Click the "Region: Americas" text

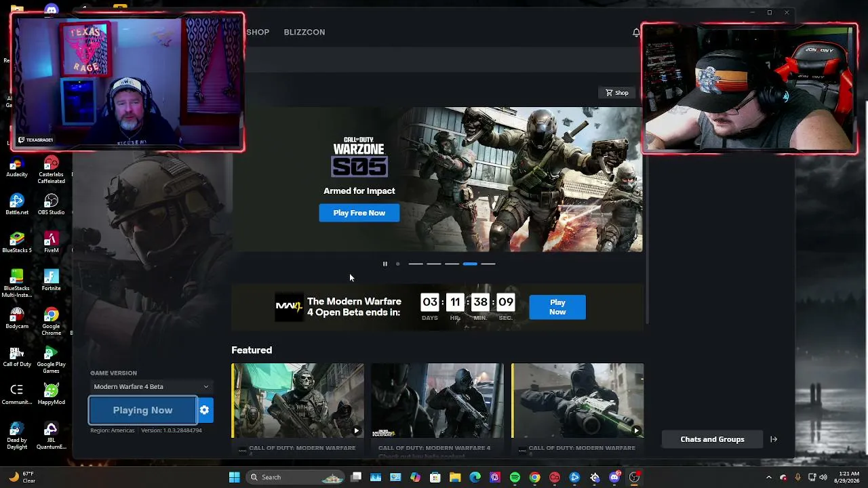coord(113,430)
